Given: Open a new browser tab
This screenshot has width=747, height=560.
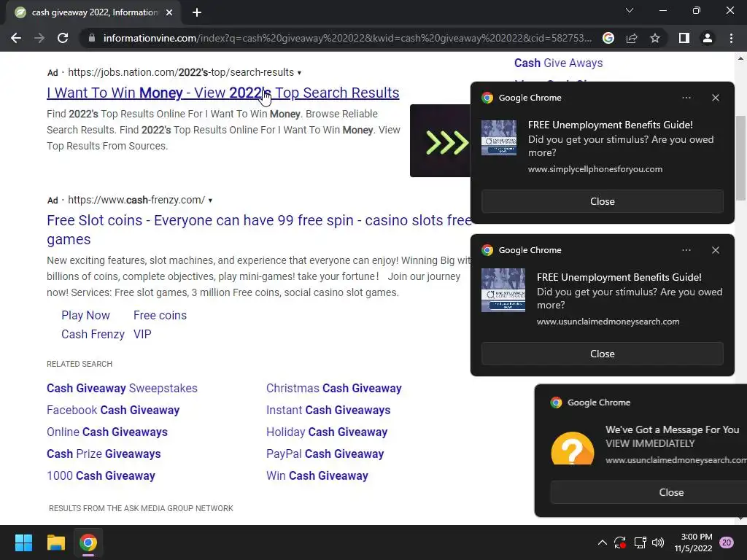Looking at the screenshot, I should 197,12.
